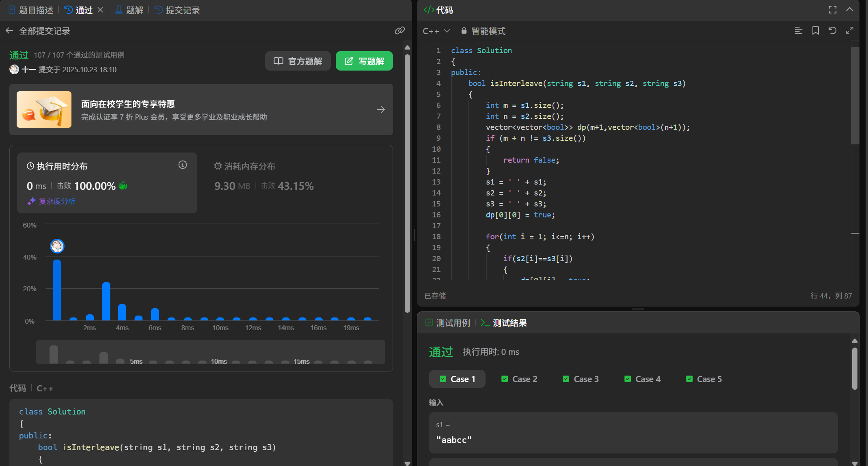
Task: Click the bookmark icon in code toolbar
Action: (x=815, y=30)
